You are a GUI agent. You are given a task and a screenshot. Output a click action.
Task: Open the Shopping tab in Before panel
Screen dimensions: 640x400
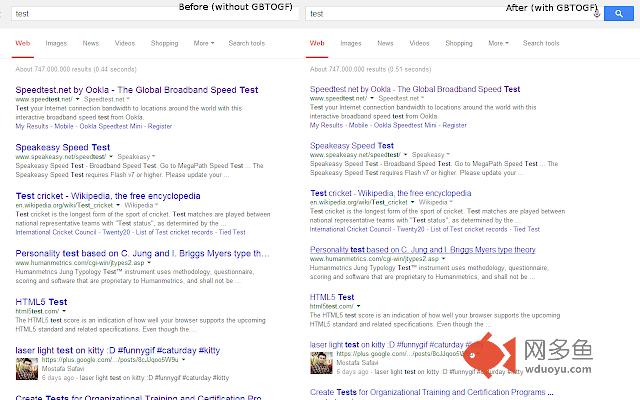coord(164,43)
